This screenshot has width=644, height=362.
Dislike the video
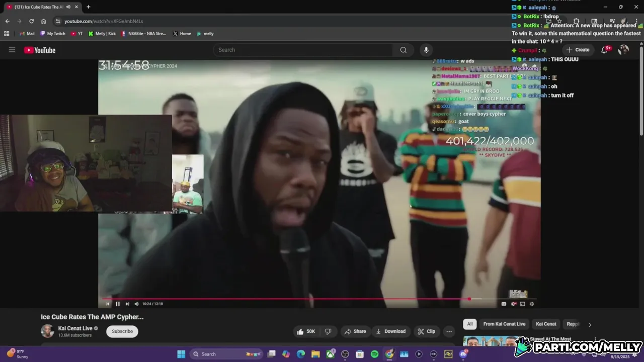click(x=328, y=331)
